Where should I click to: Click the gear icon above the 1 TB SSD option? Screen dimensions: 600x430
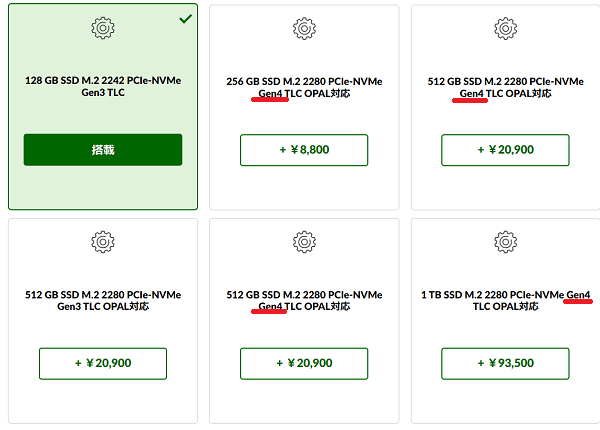[505, 242]
